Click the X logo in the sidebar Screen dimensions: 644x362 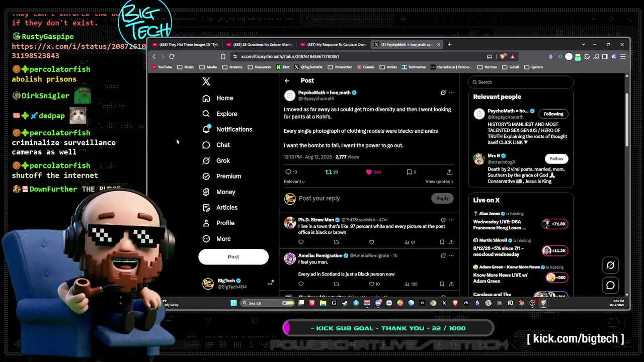[206, 81]
